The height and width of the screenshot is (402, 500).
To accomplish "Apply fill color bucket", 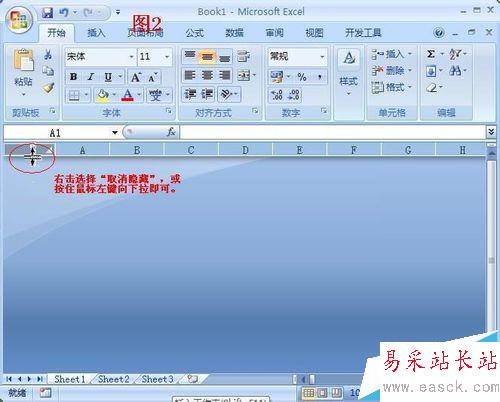I will click(x=102, y=95).
